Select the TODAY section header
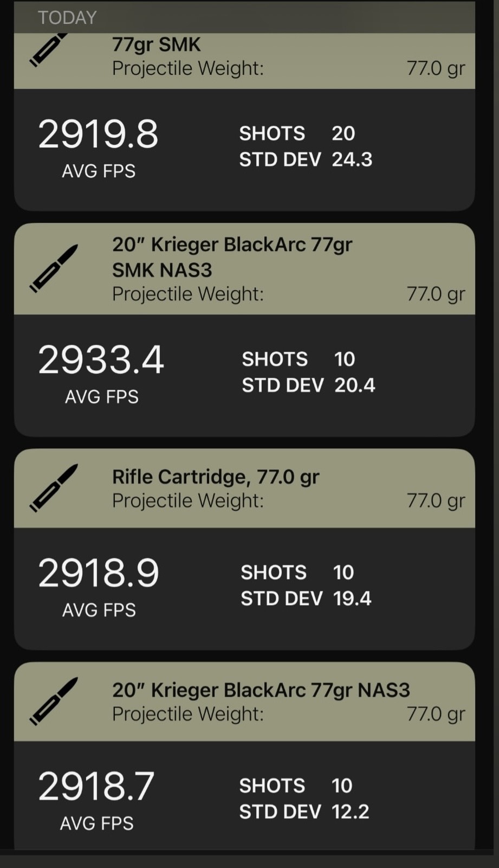This screenshot has width=499, height=868. [x=67, y=17]
